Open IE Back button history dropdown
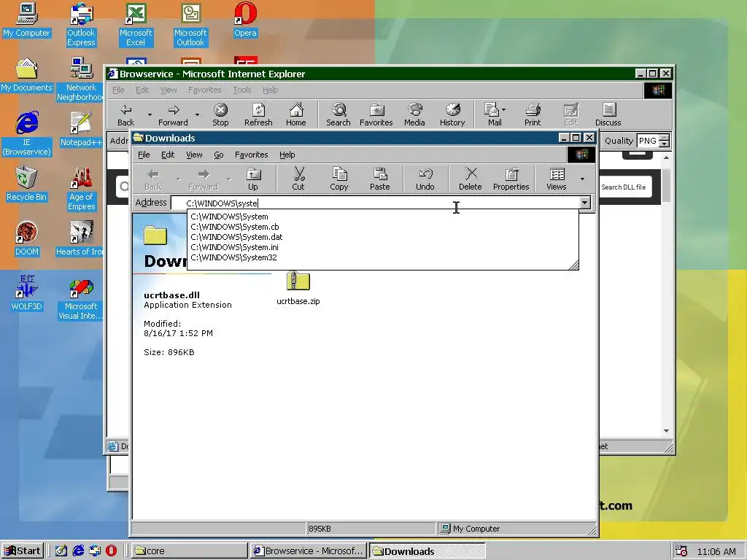This screenshot has height=560, width=747. [x=150, y=114]
